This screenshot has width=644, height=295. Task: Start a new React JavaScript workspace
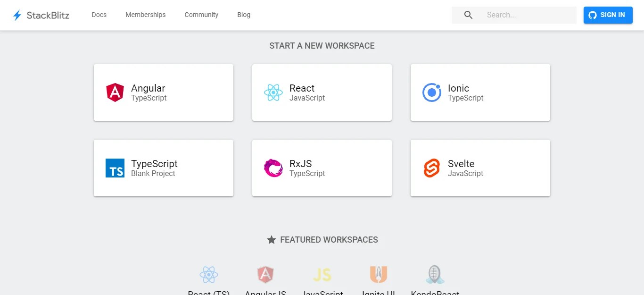click(x=322, y=93)
